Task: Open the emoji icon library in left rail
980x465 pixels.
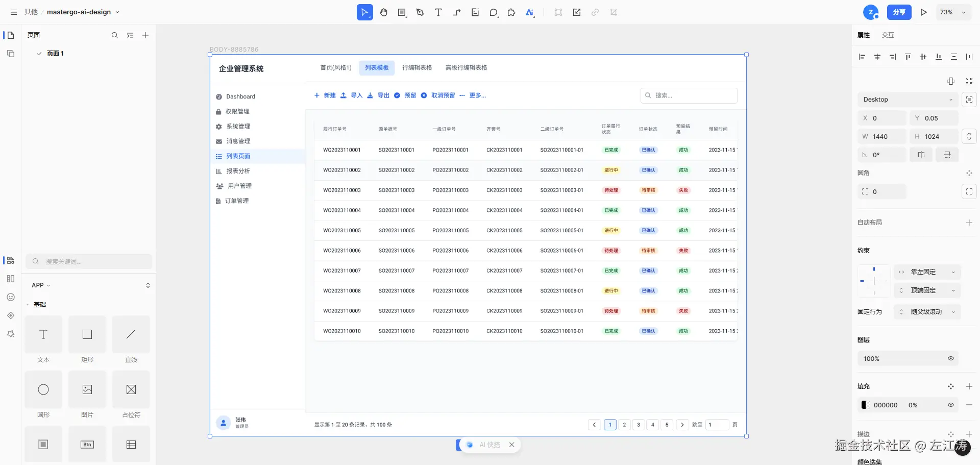Action: (x=11, y=297)
